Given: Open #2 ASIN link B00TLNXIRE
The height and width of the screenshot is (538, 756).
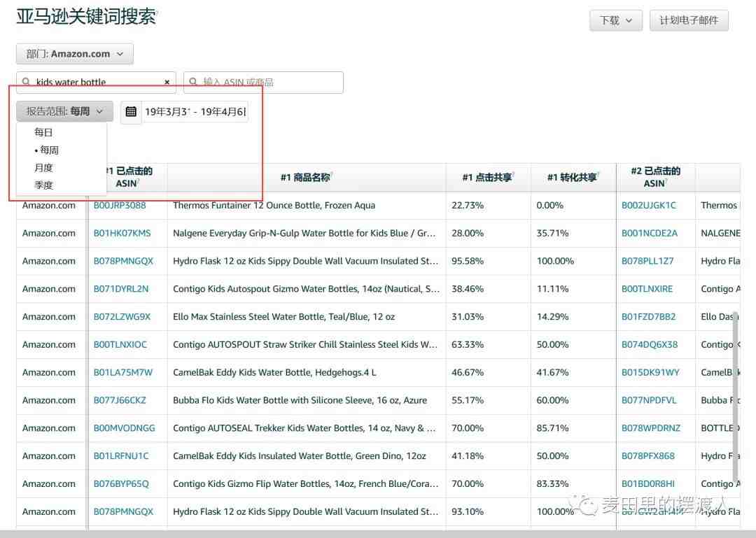Looking at the screenshot, I should click(647, 289).
